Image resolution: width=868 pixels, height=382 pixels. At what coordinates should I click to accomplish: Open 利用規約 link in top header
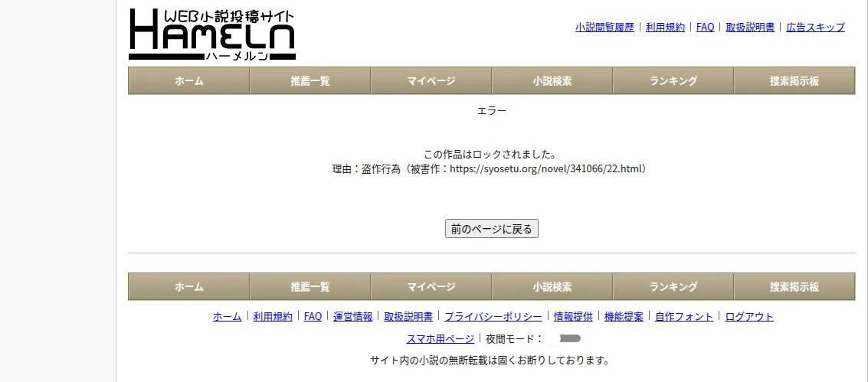[x=666, y=27]
